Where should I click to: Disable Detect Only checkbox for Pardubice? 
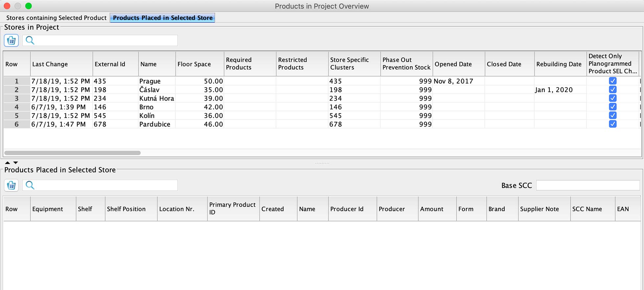(x=612, y=124)
